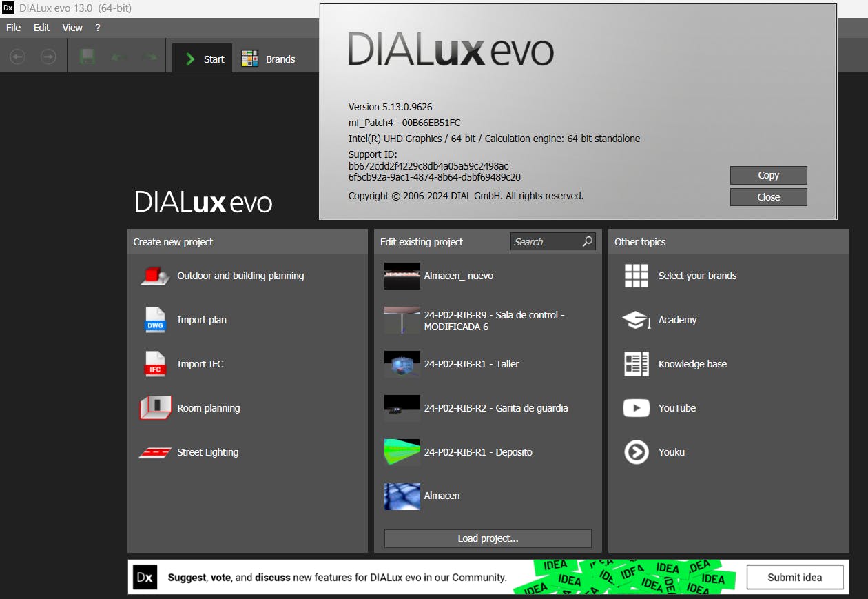Click the YouTube play icon
This screenshot has height=599, width=868.
637,408
